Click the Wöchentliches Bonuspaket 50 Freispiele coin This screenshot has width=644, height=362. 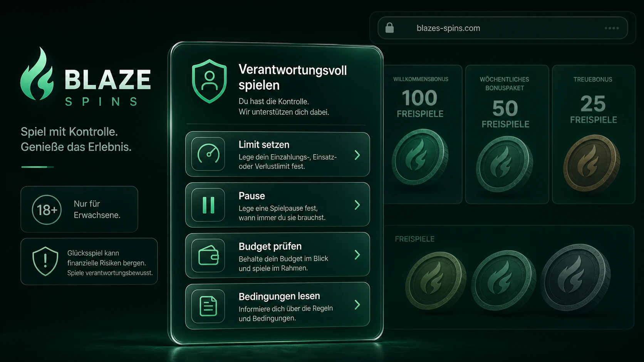pos(504,165)
